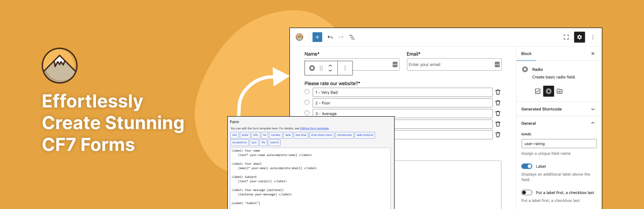The image size is (644, 209).
Task: Open the 'Editing form template' link
Action: (314, 128)
